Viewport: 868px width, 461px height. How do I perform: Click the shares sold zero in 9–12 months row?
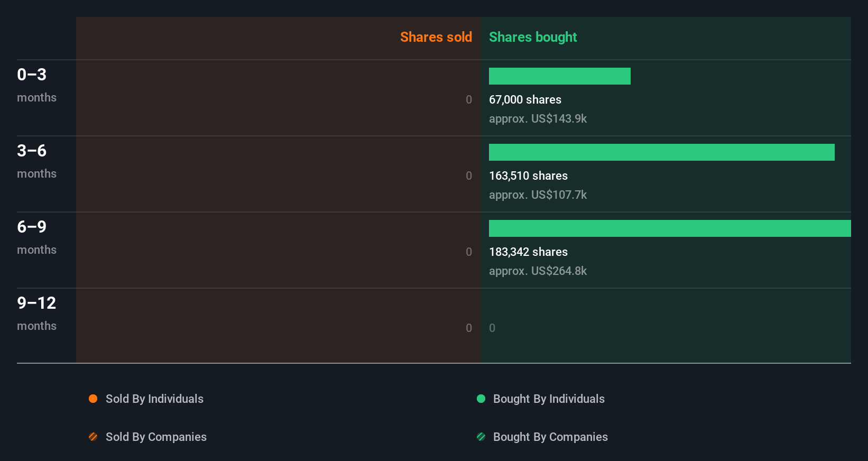pos(469,328)
